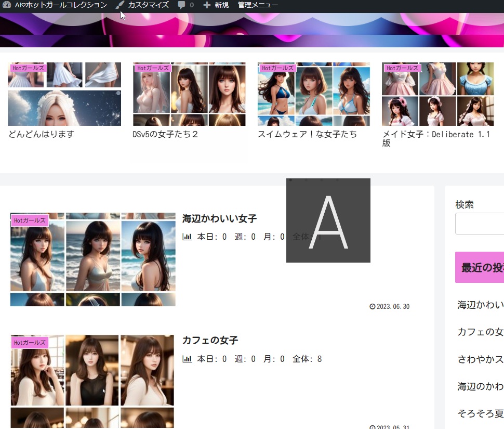Viewport: 504px width, 429px height.
Task: Open the post カフェの女子
Action: tap(210, 340)
